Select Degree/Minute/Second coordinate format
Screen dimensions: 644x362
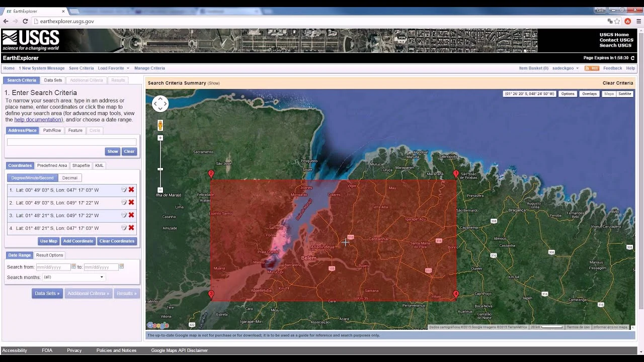33,178
